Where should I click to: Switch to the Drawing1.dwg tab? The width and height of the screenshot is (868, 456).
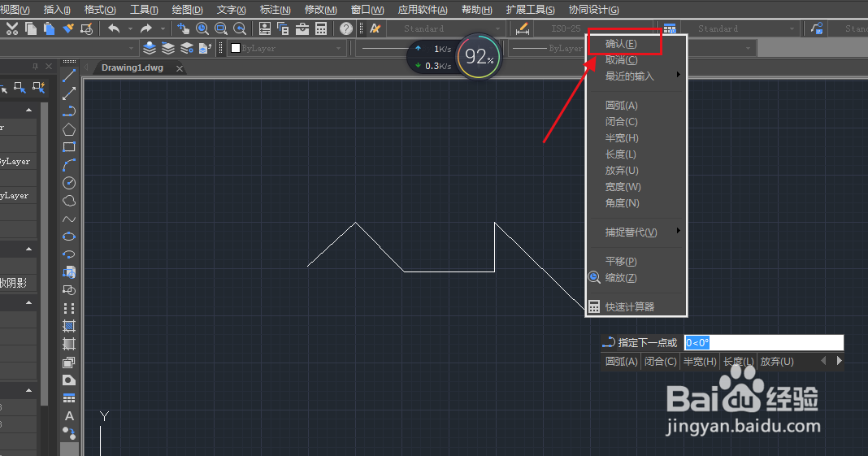tap(132, 68)
